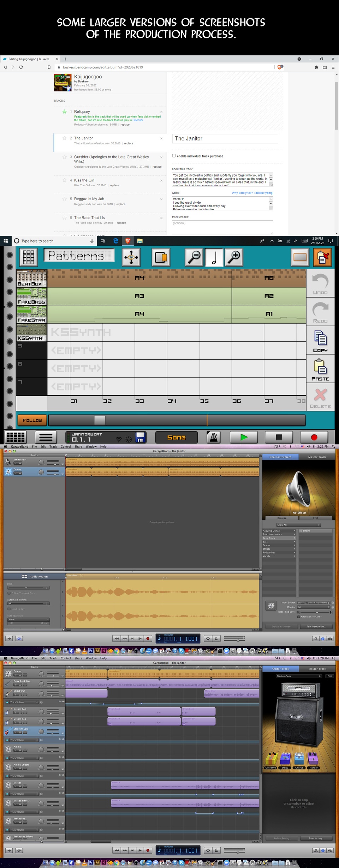The width and height of the screenshot is (339, 868).
Task: Expand the Podcasting instrument category
Action: click(279, 552)
